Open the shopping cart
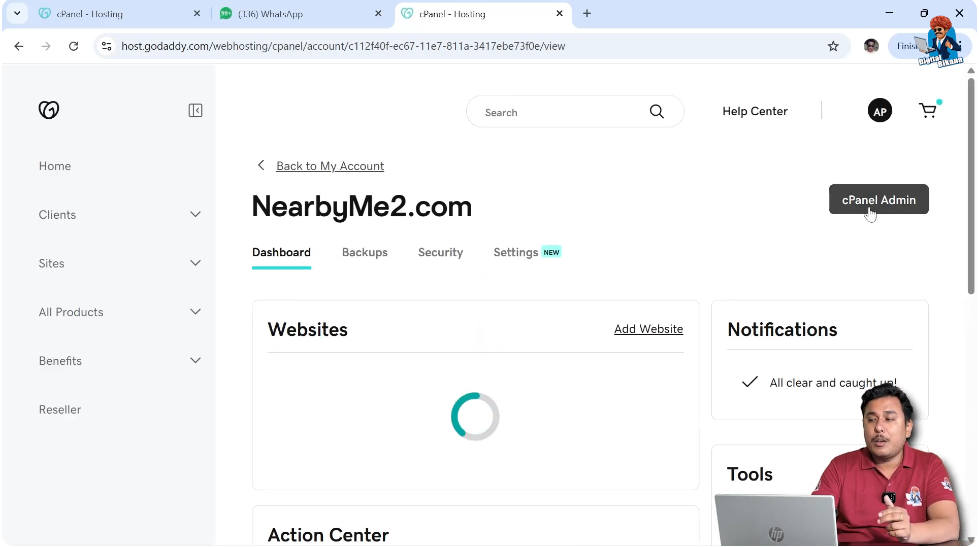This screenshot has height=547, width=979. click(928, 111)
